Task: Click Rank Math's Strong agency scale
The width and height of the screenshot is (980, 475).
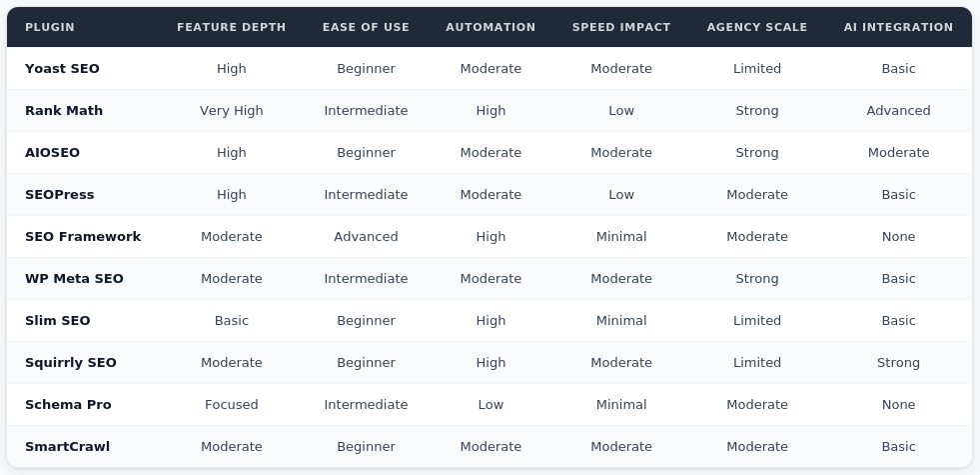Action: point(757,110)
